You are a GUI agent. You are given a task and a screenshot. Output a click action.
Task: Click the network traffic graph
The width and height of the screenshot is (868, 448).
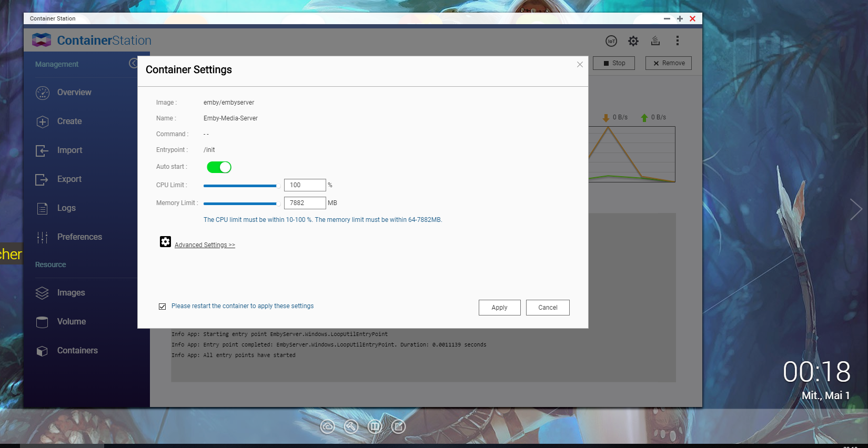coord(631,154)
